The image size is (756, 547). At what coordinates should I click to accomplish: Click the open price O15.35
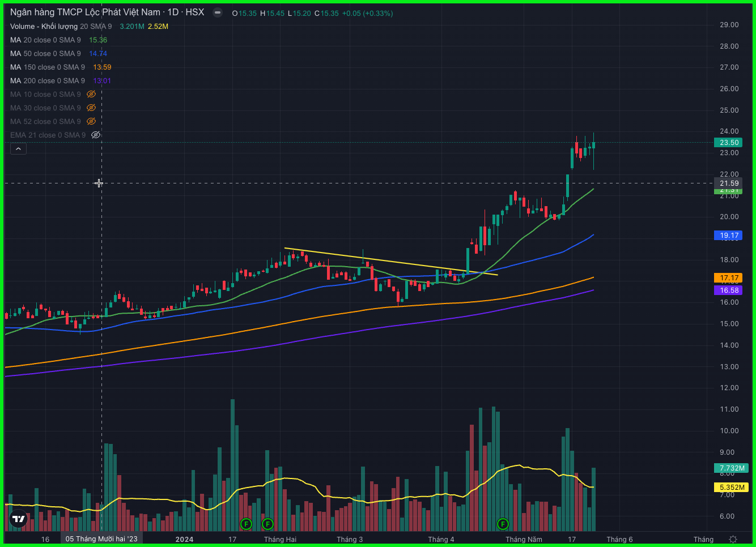point(244,13)
